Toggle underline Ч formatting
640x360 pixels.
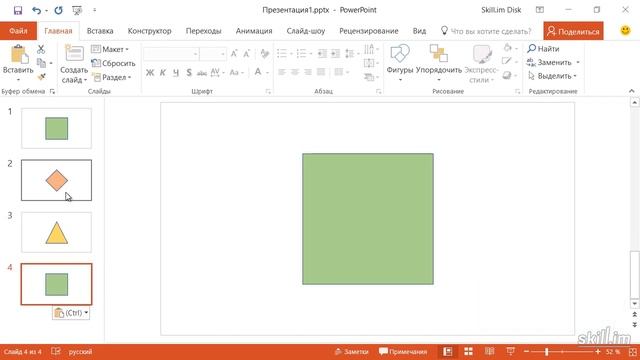(176, 73)
